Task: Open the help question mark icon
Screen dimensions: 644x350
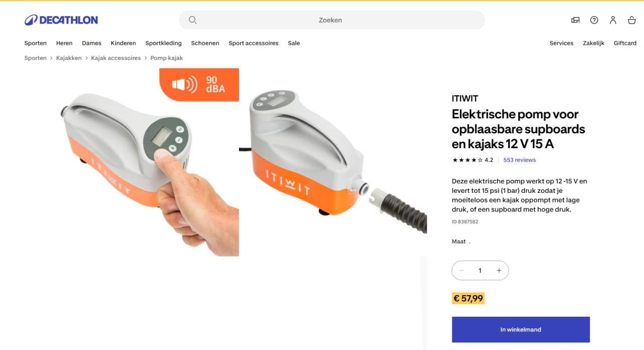Action: [x=594, y=20]
